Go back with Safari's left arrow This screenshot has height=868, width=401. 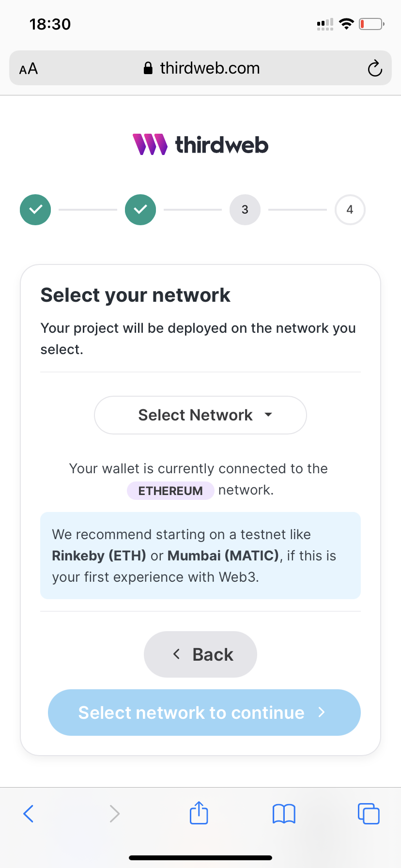[x=29, y=814]
